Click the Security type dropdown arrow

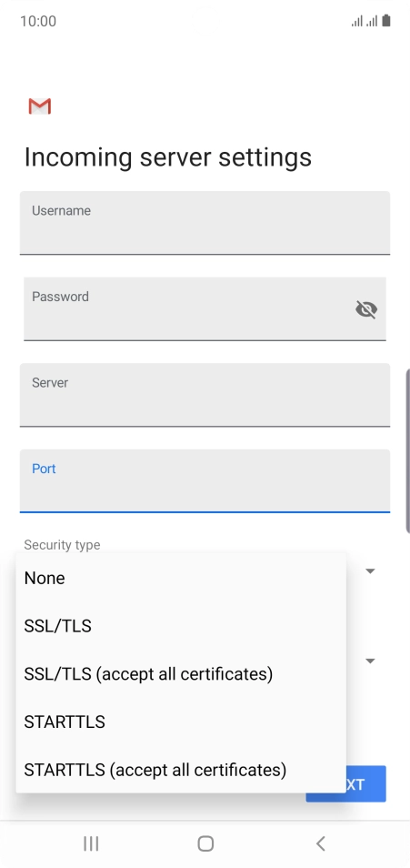point(371,570)
